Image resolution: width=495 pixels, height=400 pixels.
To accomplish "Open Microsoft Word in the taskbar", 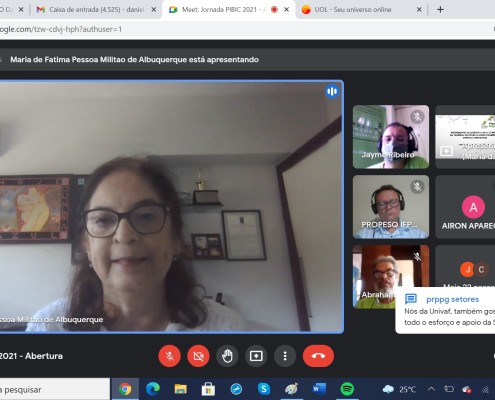I will click(319, 389).
